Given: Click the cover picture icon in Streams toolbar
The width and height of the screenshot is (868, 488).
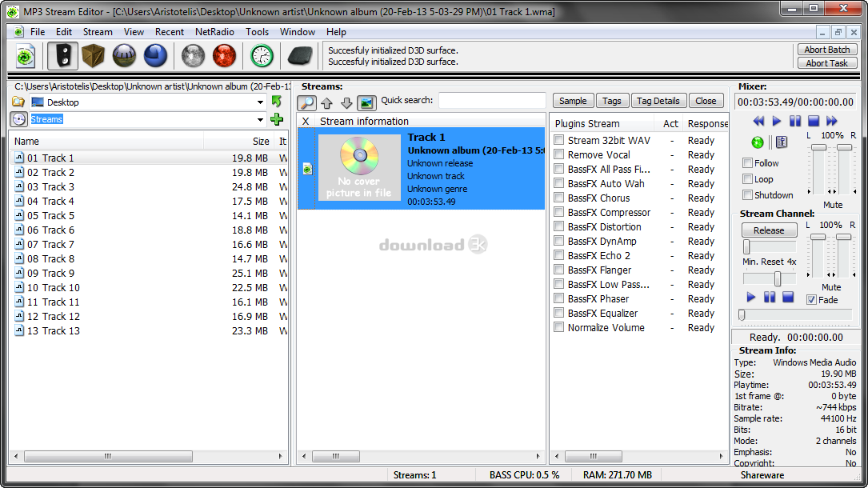Looking at the screenshot, I should click(x=366, y=102).
